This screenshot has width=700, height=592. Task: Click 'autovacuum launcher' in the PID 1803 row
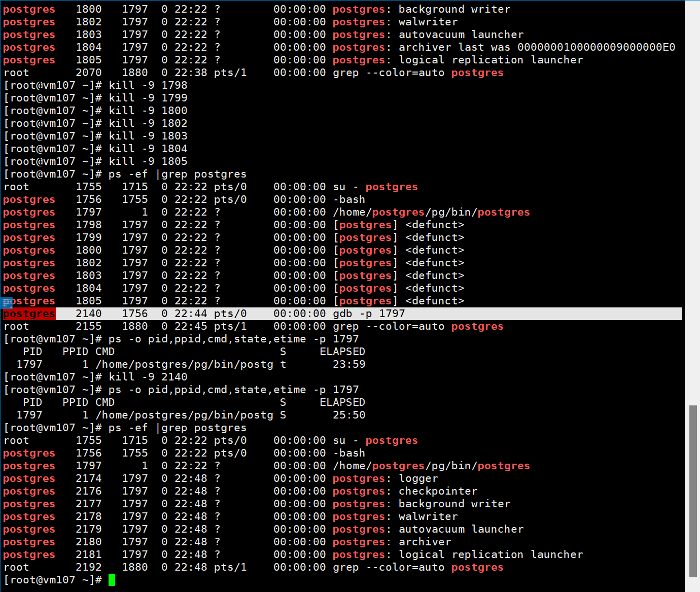tap(461, 34)
